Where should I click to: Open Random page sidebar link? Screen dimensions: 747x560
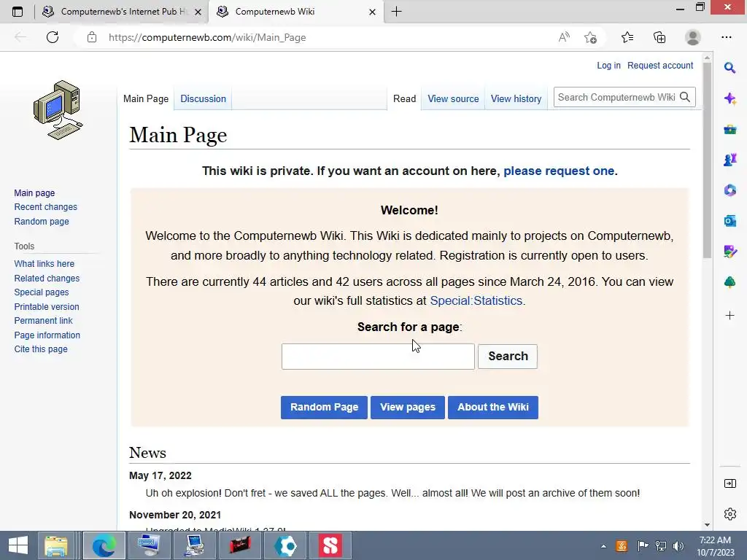pyautogui.click(x=42, y=221)
